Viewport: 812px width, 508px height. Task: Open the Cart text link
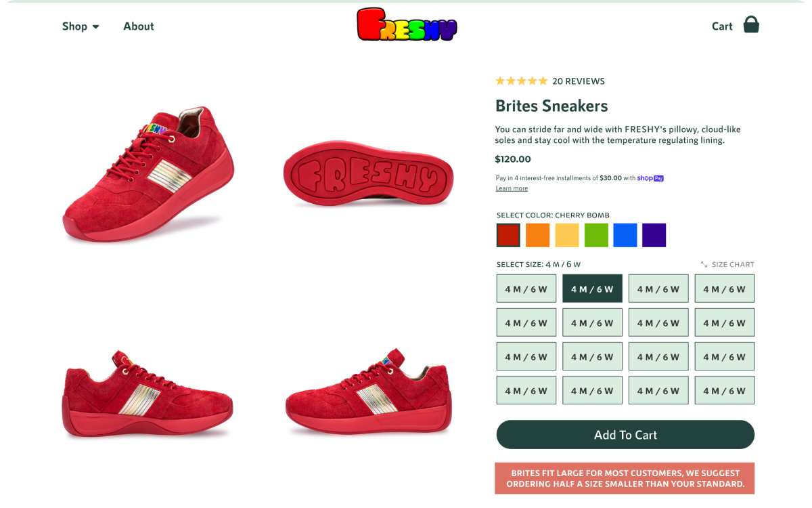pos(722,26)
